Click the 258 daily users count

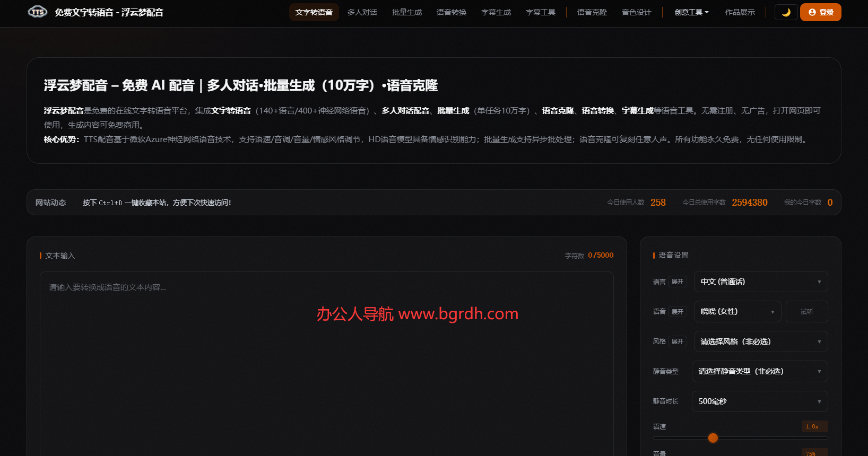[x=658, y=203]
